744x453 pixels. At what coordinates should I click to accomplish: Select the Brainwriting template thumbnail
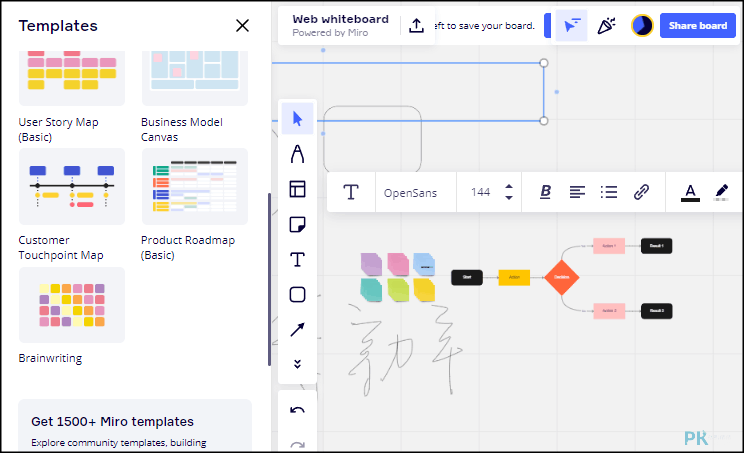click(72, 305)
